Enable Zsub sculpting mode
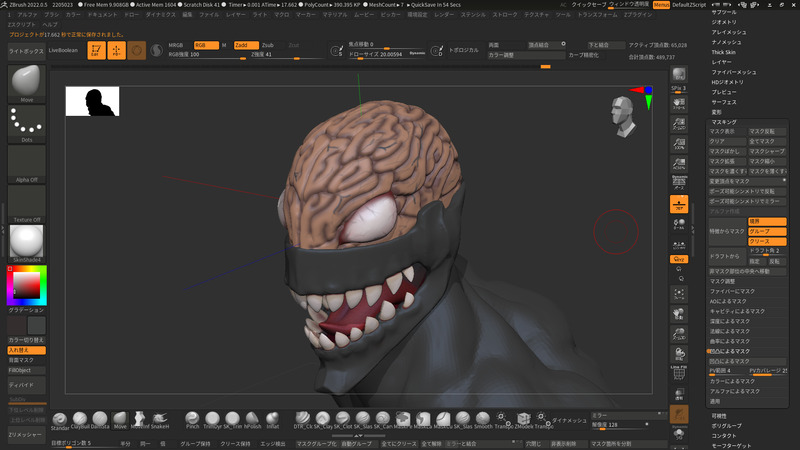 click(267, 45)
